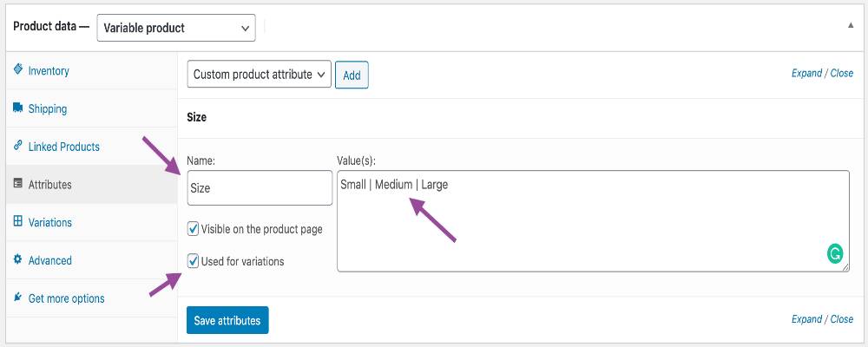The height and width of the screenshot is (347, 868).
Task: Click inside the Value(s) text area
Action: [x=590, y=226]
